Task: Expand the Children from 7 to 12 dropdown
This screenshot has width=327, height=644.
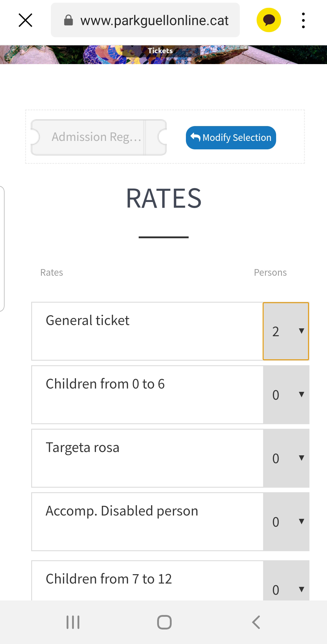Action: pyautogui.click(x=286, y=581)
